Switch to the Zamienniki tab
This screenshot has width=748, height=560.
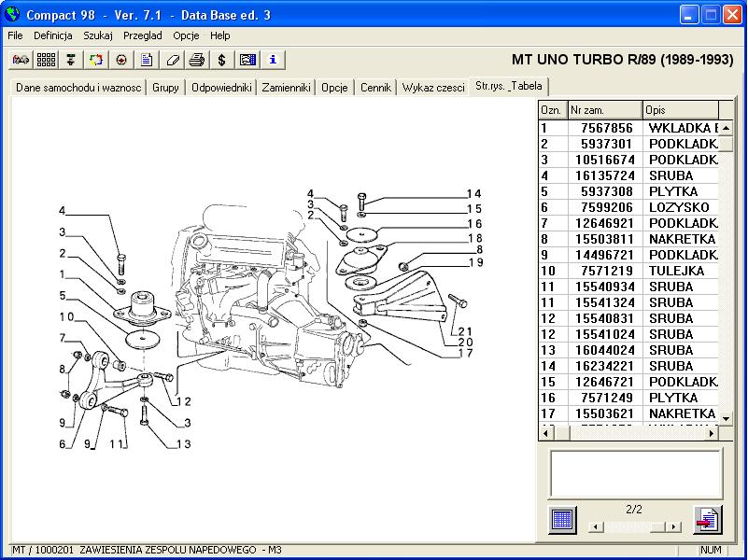(x=286, y=88)
